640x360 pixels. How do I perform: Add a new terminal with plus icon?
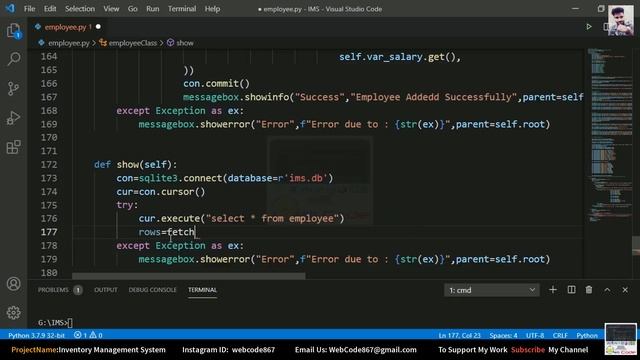[553, 290]
